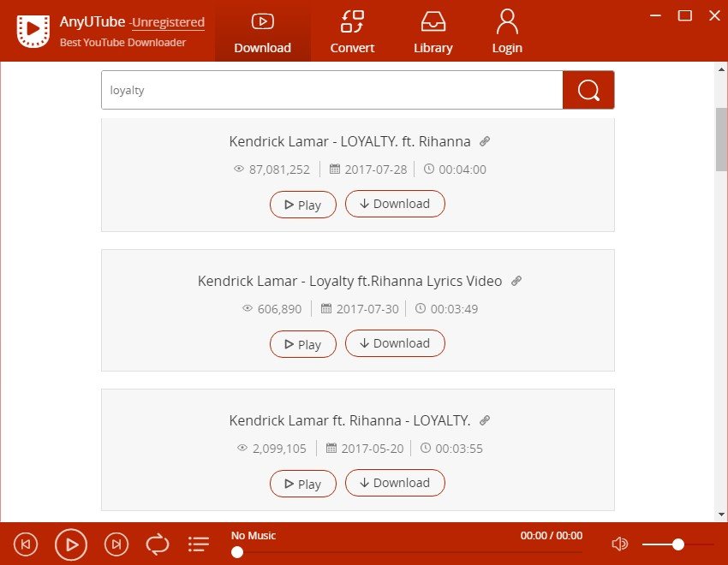Viewport: 728px width, 565px height.
Task: Click the vertical scrollbar thumb
Action: pyautogui.click(x=721, y=140)
